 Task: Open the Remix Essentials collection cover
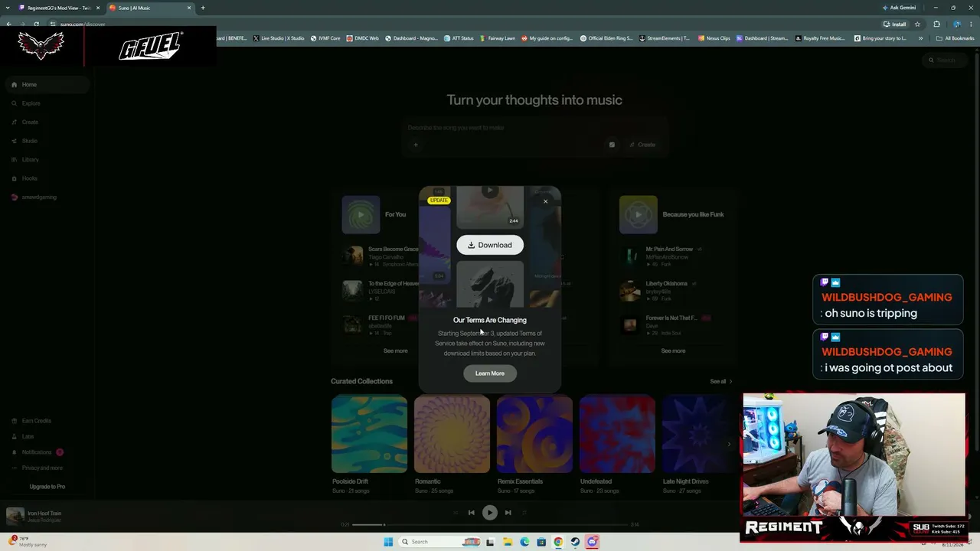point(534,434)
